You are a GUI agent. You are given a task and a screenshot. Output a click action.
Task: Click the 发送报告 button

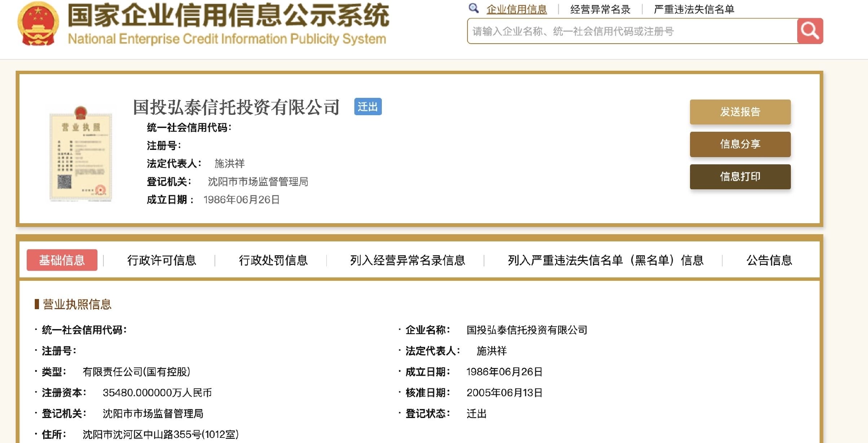740,112
